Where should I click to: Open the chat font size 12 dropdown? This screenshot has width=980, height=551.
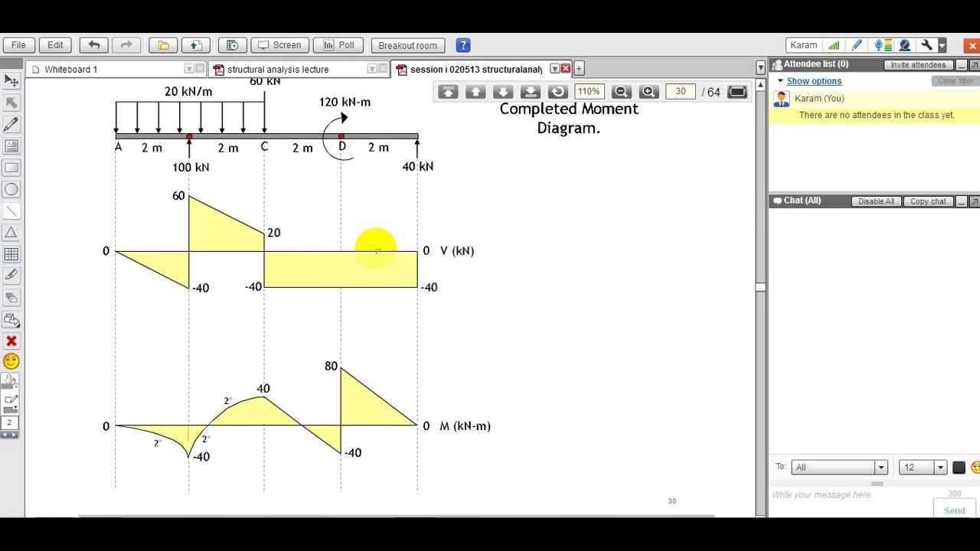(923, 468)
